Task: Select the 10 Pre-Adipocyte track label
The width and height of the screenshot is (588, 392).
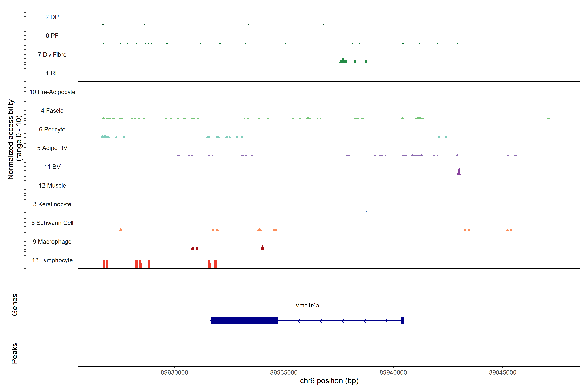Action: (x=52, y=92)
